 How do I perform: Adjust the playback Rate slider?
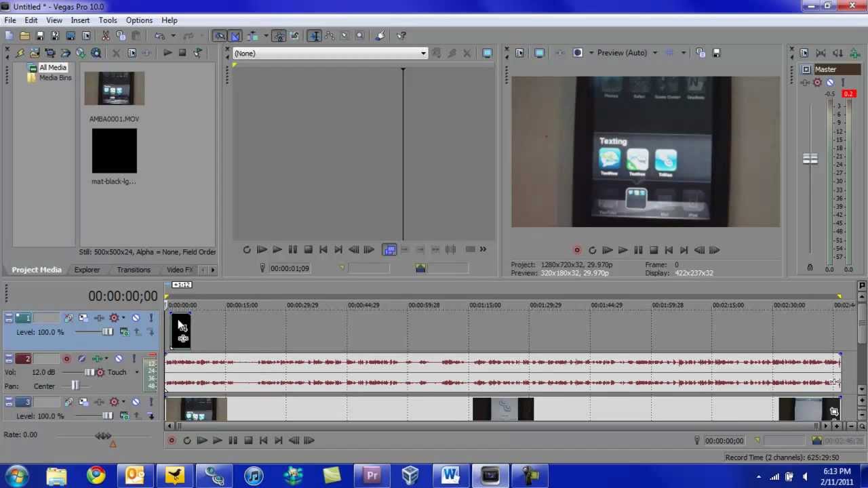pyautogui.click(x=103, y=436)
